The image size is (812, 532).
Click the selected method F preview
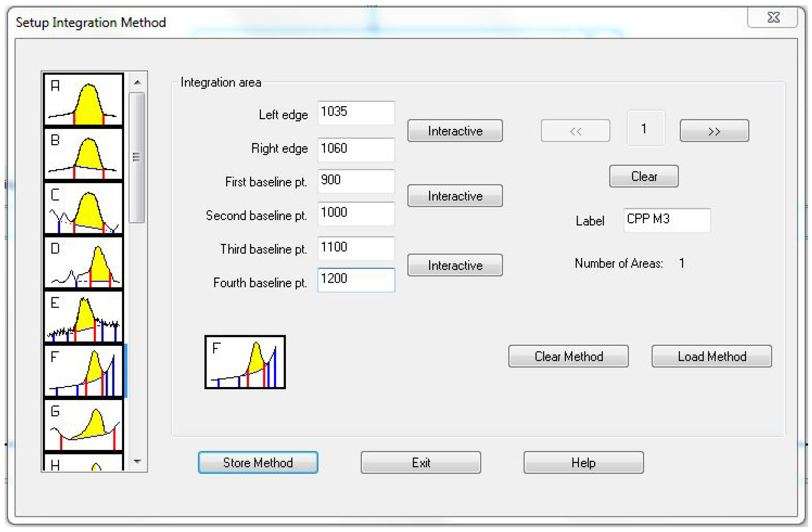pyautogui.click(x=245, y=362)
